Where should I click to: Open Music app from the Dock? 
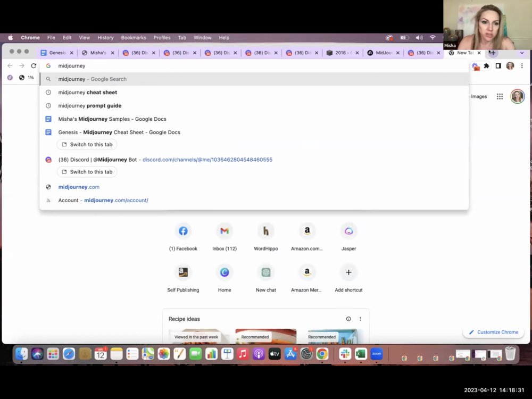pyautogui.click(x=243, y=354)
